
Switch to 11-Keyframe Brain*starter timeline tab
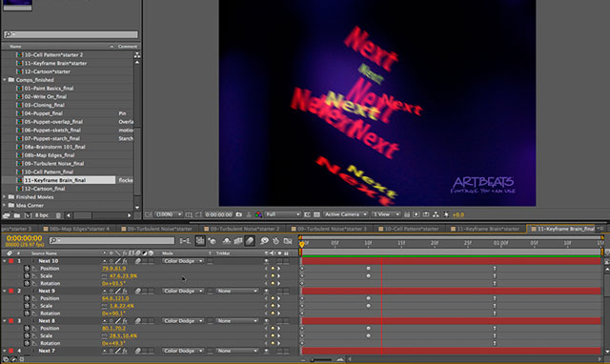pyautogui.click(x=485, y=229)
